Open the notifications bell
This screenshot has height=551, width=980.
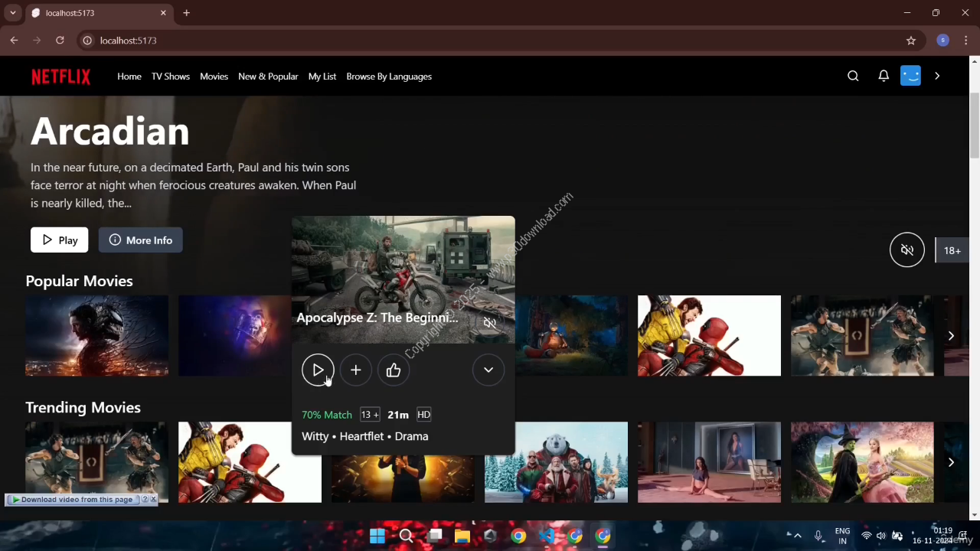click(x=884, y=76)
